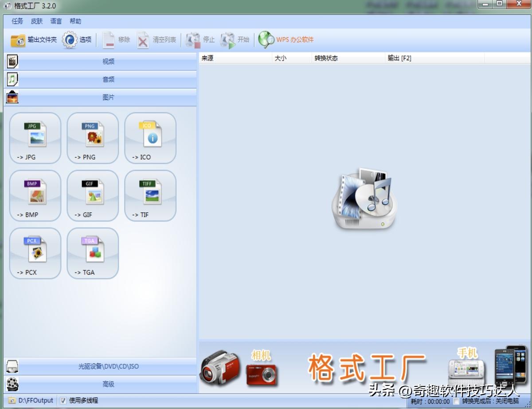Open the D:\FFOutput output path
Viewport: 532px width, 409px height.
pyautogui.click(x=31, y=400)
